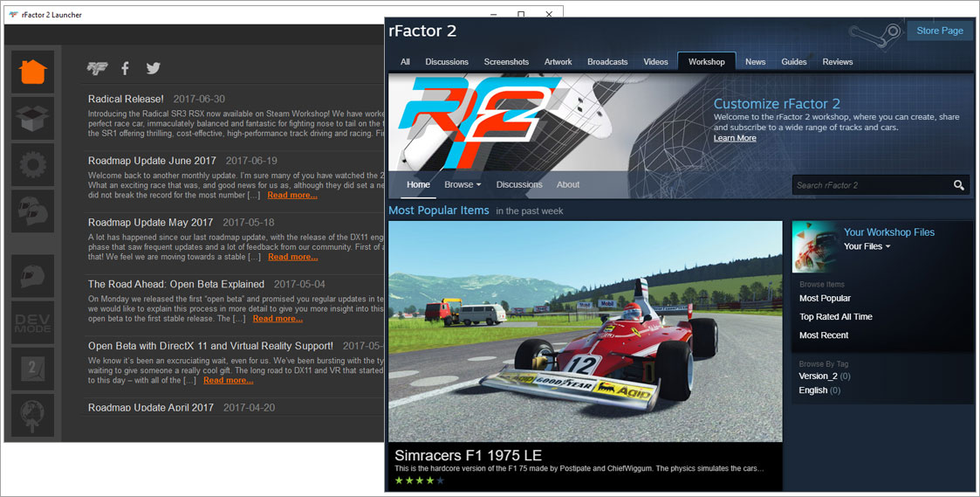
Task: Open Roadmap Update April 2017 headline
Action: point(151,408)
